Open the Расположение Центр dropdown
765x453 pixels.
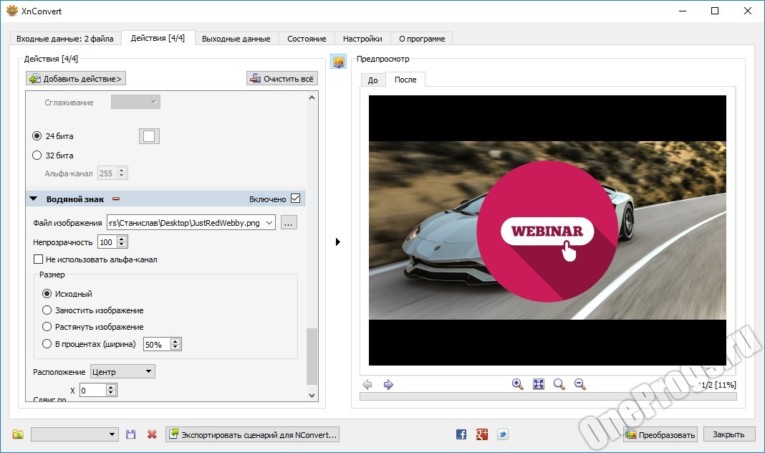[123, 372]
